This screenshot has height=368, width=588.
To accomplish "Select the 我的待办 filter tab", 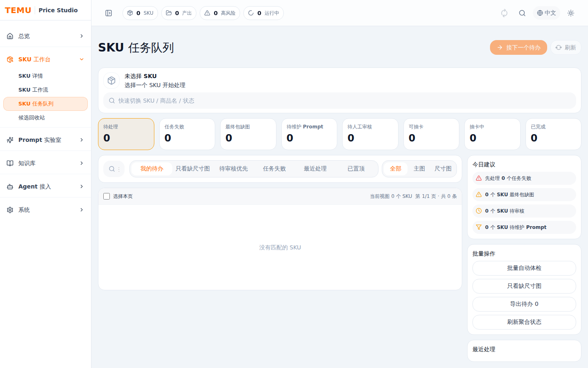I will [x=152, y=169].
